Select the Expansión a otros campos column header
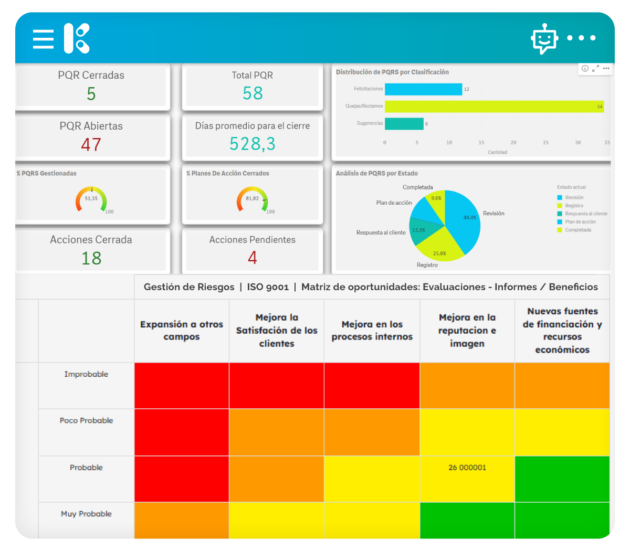630x551 pixels. (182, 330)
